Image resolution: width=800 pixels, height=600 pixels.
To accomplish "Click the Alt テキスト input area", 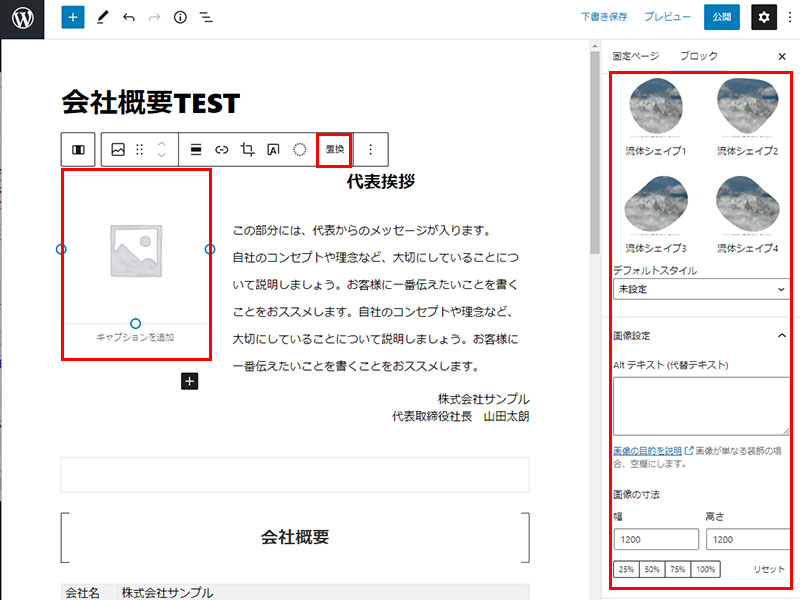I will tap(701, 405).
